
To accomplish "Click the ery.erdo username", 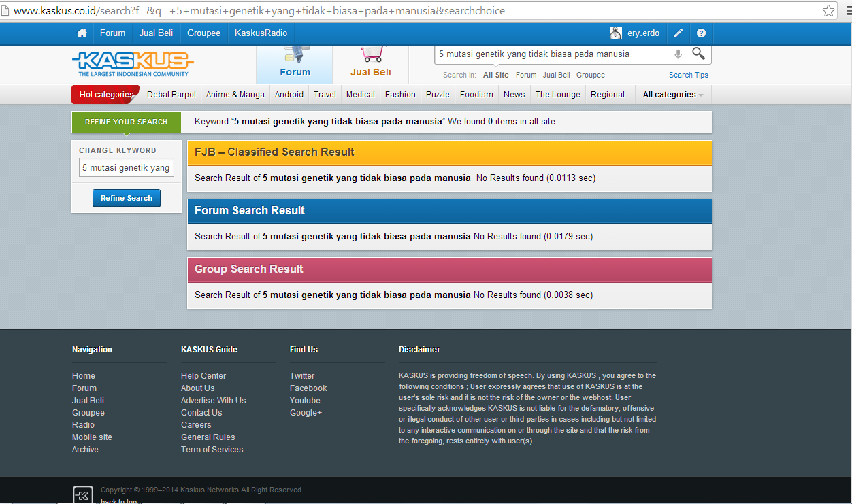I will click(x=644, y=33).
